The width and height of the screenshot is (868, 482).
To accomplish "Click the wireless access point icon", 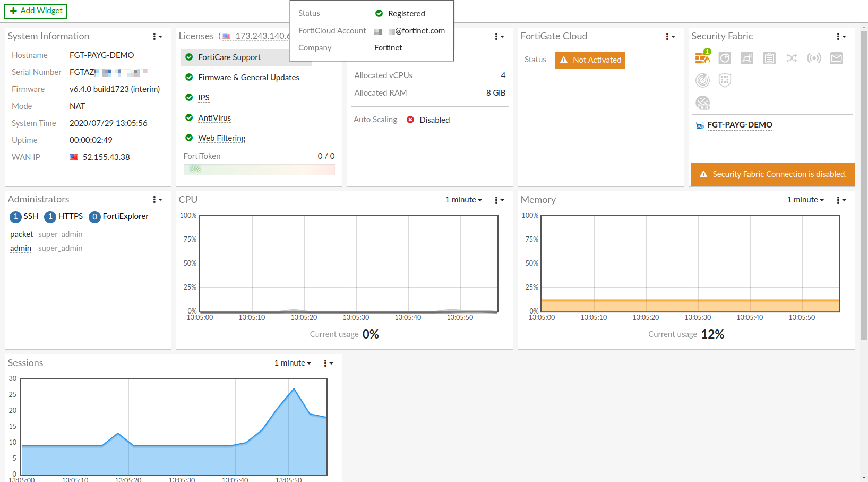I will 814,58.
